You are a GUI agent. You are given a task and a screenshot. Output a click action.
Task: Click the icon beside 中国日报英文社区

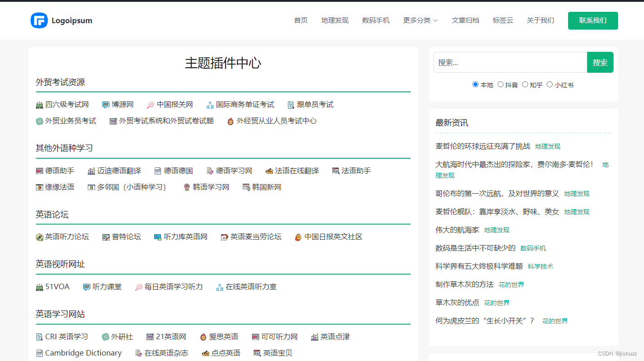[x=298, y=237]
